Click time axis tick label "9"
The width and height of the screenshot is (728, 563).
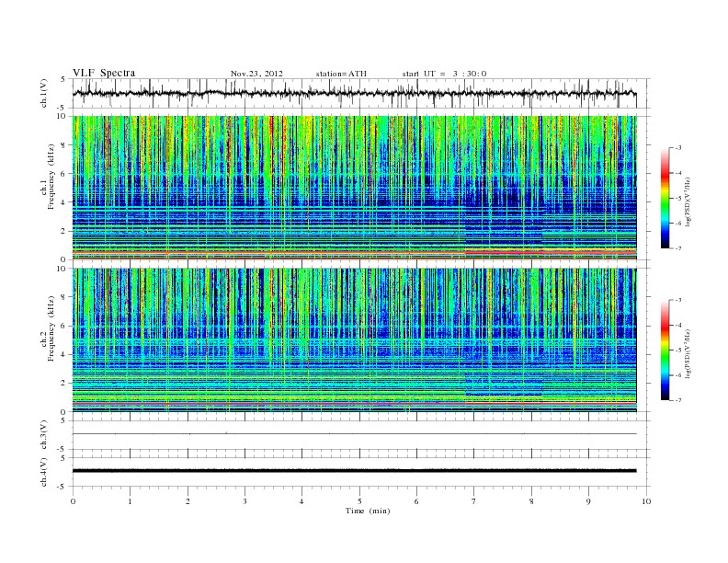[588, 501]
